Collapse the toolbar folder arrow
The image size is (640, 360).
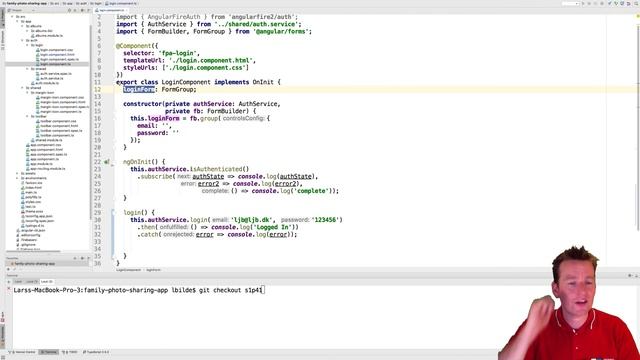28,116
